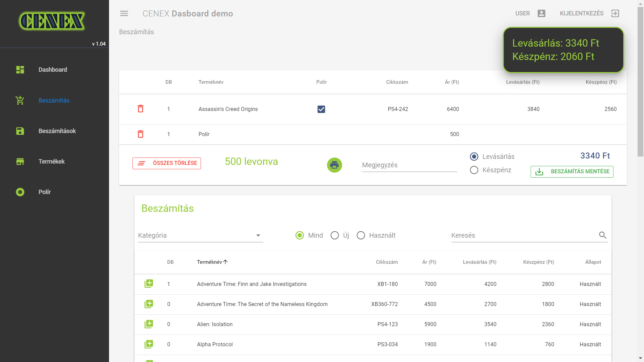Screen dimensions: 644x362
Task: Open Termékek in the sidebar menu
Action: [51, 162]
